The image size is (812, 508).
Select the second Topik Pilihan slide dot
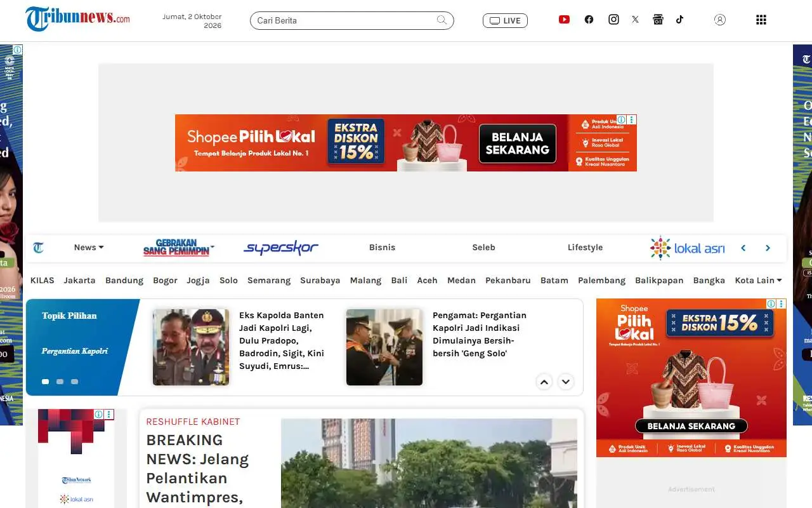(x=60, y=382)
